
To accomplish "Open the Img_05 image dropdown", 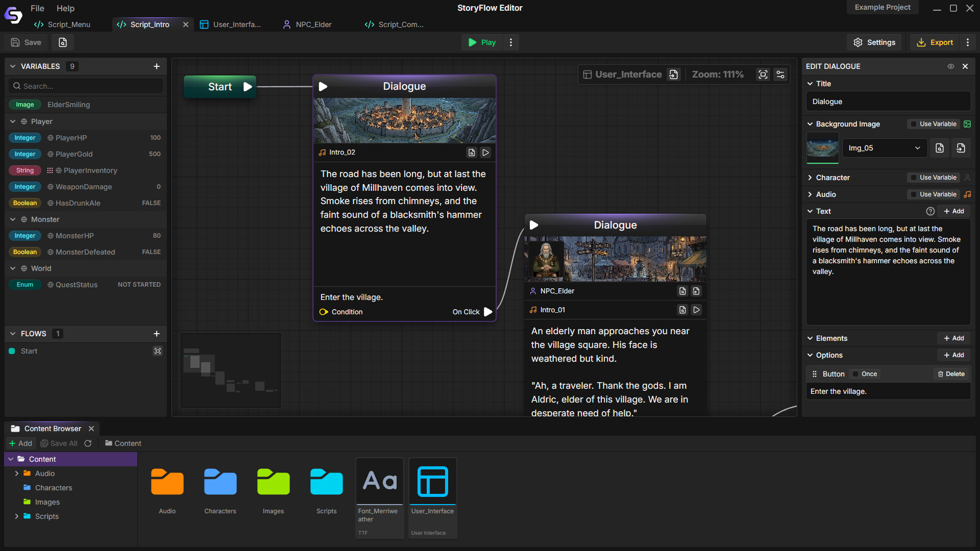I will pos(885,148).
